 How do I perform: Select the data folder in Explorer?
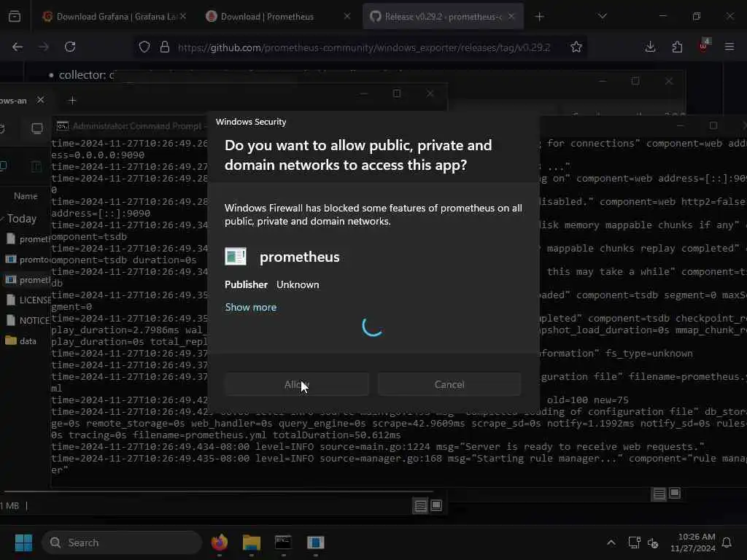[21, 341]
